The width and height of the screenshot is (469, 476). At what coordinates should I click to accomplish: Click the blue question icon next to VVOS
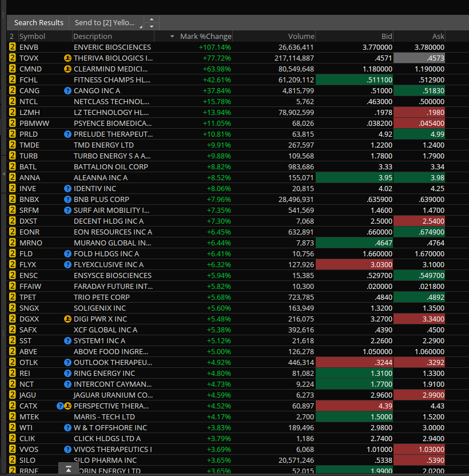67,449
